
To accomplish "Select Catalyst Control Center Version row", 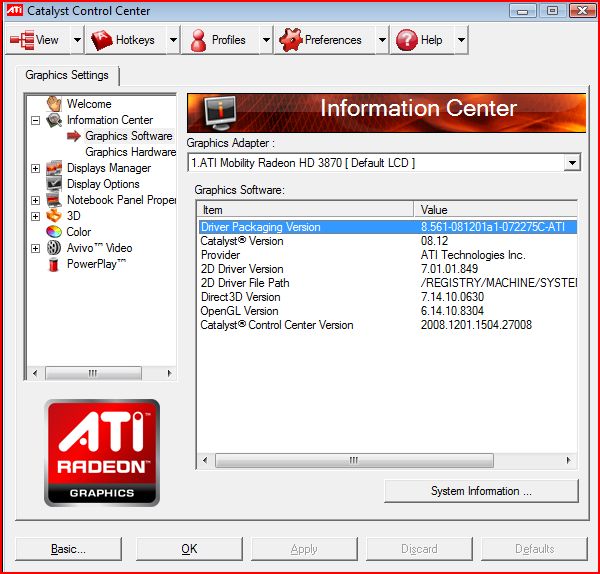I will point(388,325).
